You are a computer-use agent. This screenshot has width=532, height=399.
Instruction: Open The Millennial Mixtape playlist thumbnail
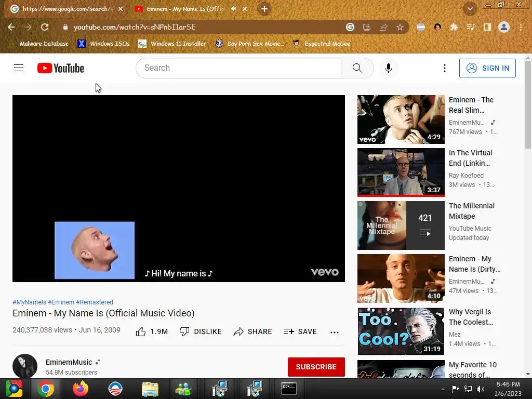point(401,225)
